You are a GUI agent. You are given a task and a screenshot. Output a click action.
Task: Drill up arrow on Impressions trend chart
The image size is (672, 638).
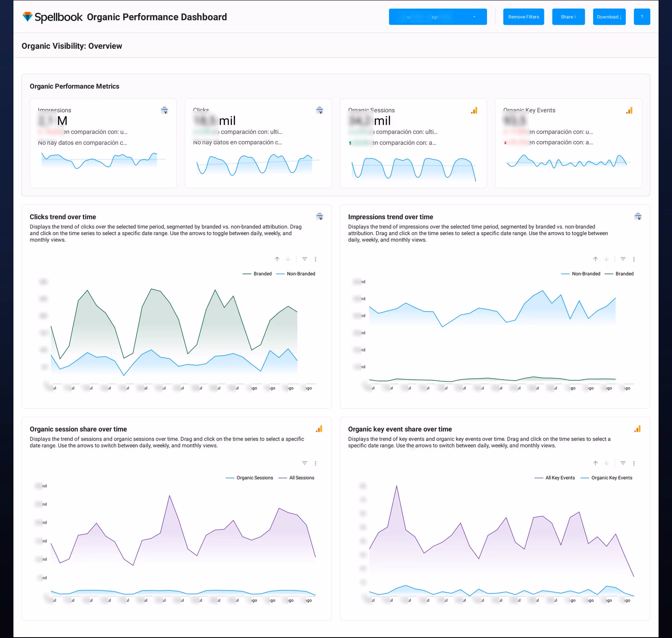pos(596,259)
